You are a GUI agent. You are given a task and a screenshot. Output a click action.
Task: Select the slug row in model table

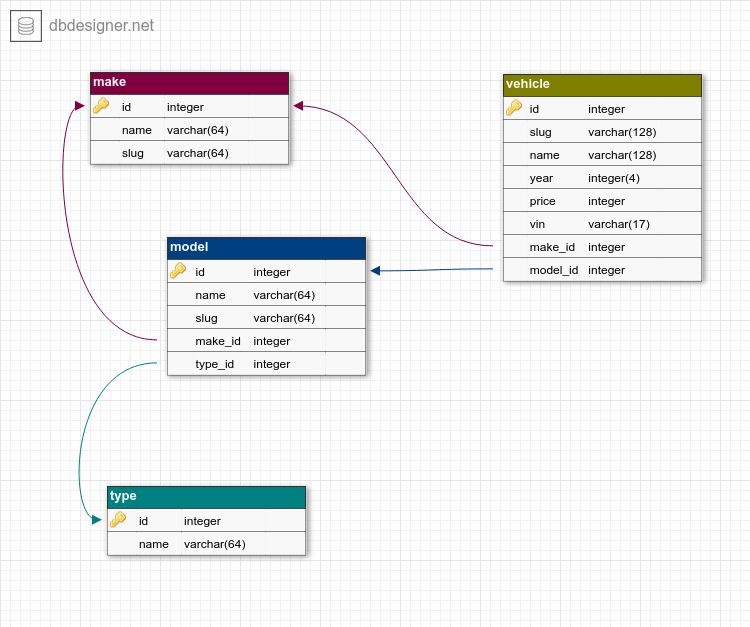pyautogui.click(x=266, y=318)
